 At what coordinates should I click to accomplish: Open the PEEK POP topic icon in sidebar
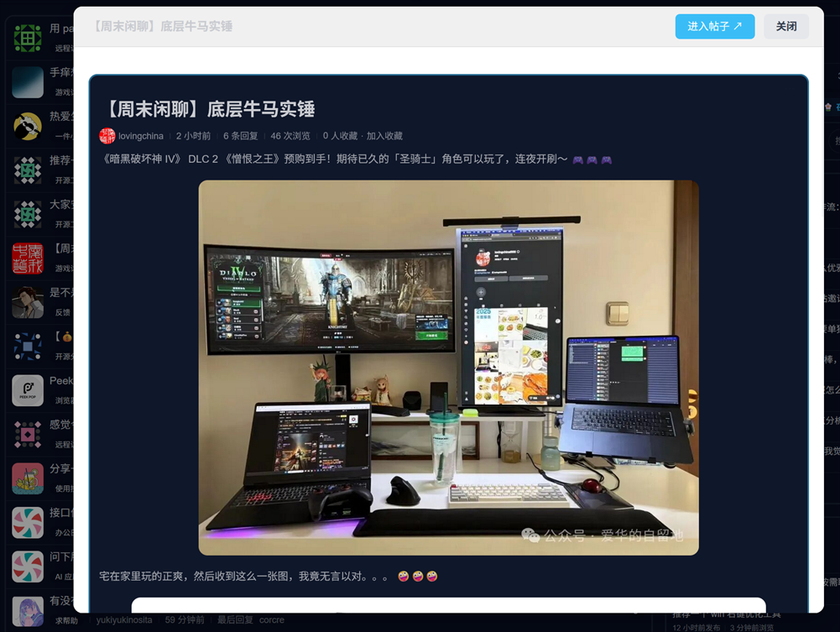tap(28, 390)
